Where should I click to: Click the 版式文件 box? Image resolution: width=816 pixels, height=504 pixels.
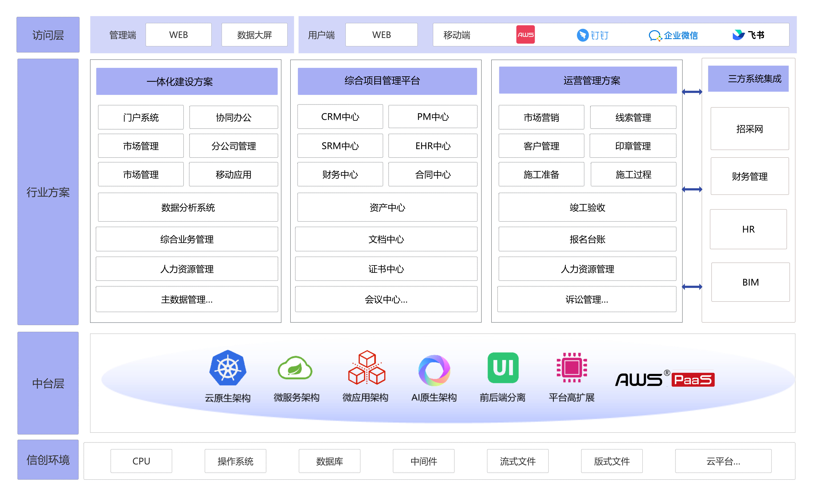point(612,461)
